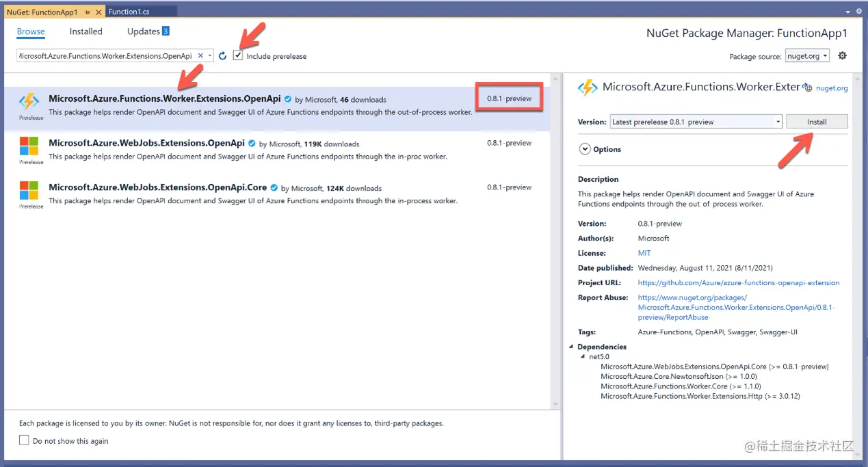Click verified badge of Functions.Worker.Extensions.OpenApi
868x467 pixels.
(288, 99)
